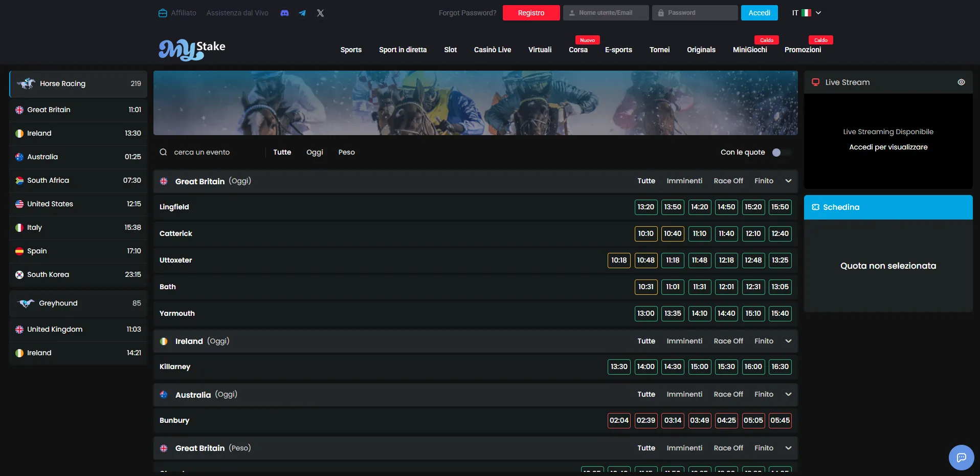Click the Spain flag icon
The width and height of the screenshot is (980, 476).
(19, 251)
